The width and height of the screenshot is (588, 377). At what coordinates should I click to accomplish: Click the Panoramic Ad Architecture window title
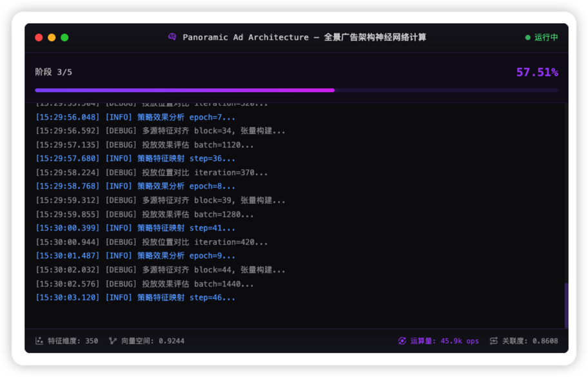[304, 37]
